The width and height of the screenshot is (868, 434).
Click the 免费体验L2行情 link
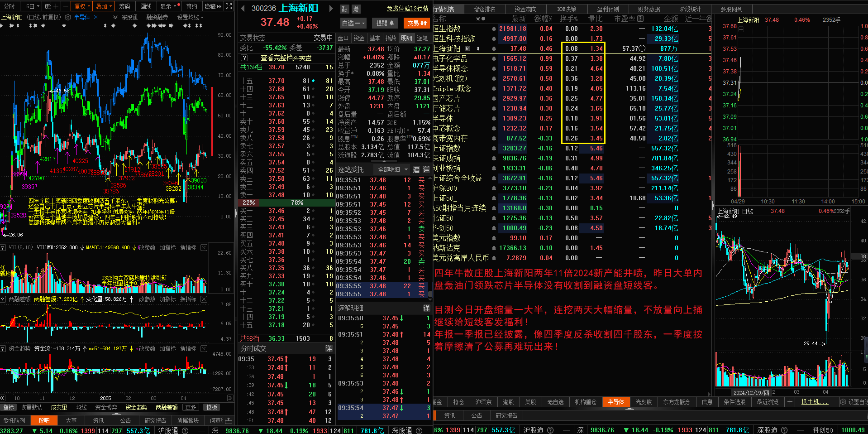407,9
